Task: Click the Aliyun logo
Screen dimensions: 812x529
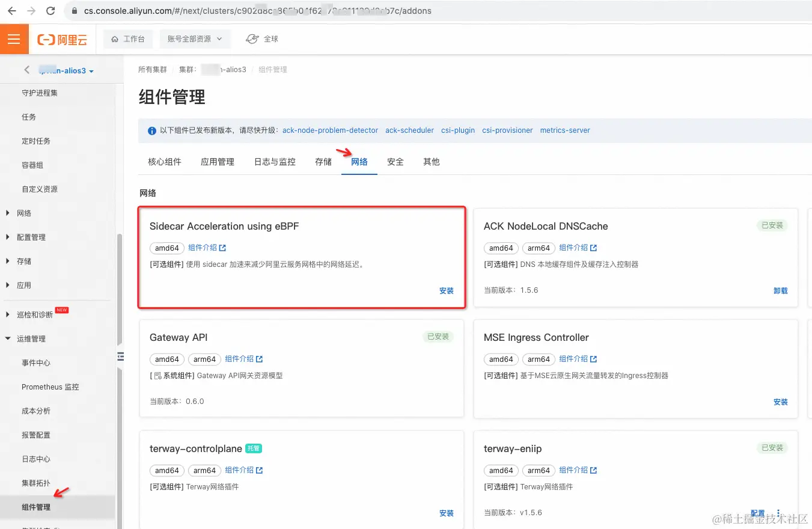Action: (x=63, y=40)
